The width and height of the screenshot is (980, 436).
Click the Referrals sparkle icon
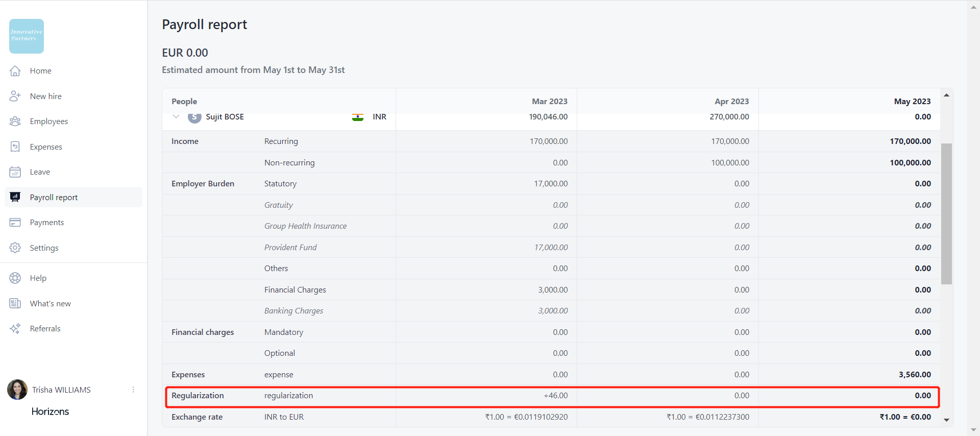[15, 329]
